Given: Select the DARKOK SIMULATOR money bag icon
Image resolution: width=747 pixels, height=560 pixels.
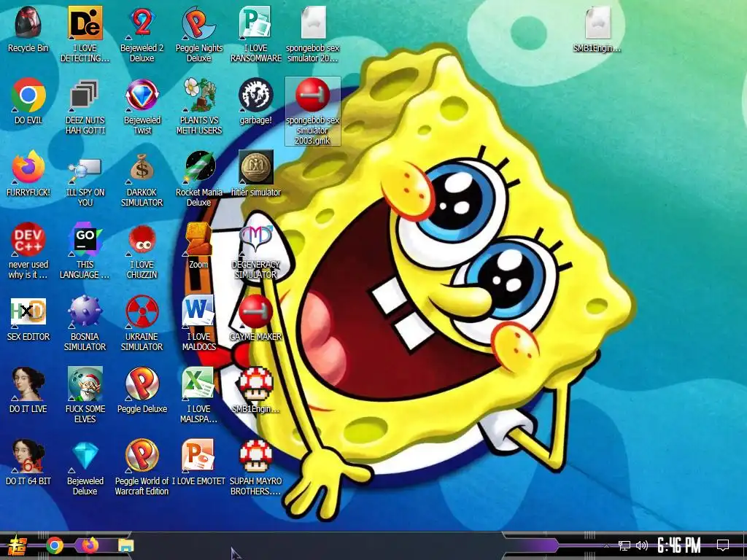Looking at the screenshot, I should [x=142, y=167].
